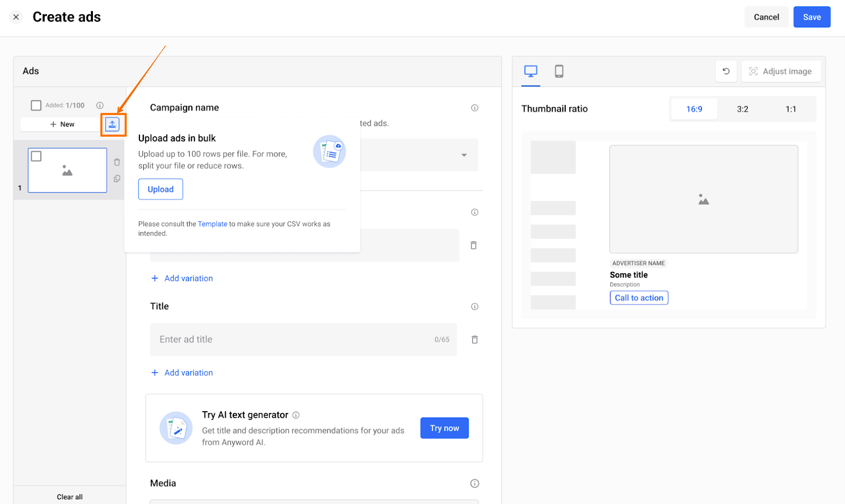Toggle the select-all ads checkbox
The width and height of the screenshot is (845, 504).
[x=36, y=106]
